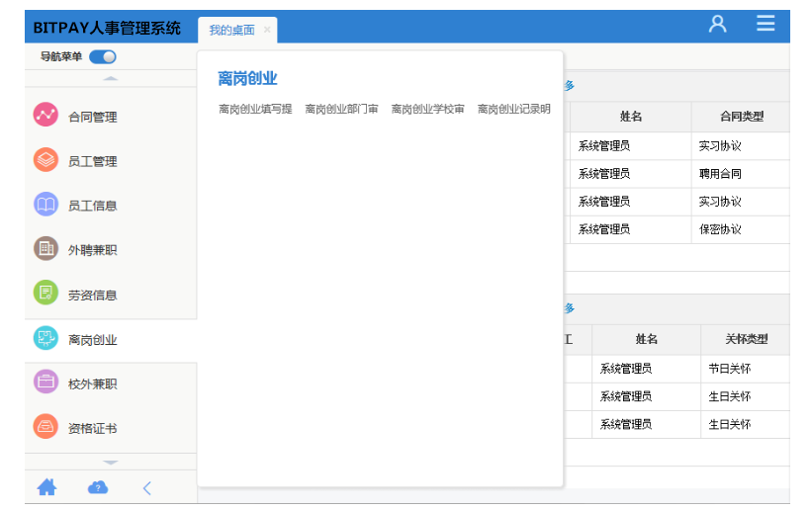Open 离岗创业记录明 submenu link
This screenshot has width=812, height=510.
(513, 110)
